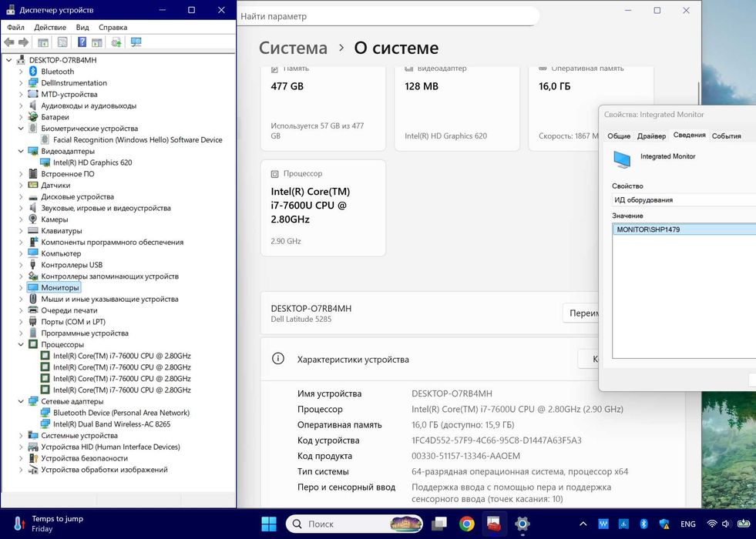
Task: Open the Windows Start menu
Action: point(268,524)
